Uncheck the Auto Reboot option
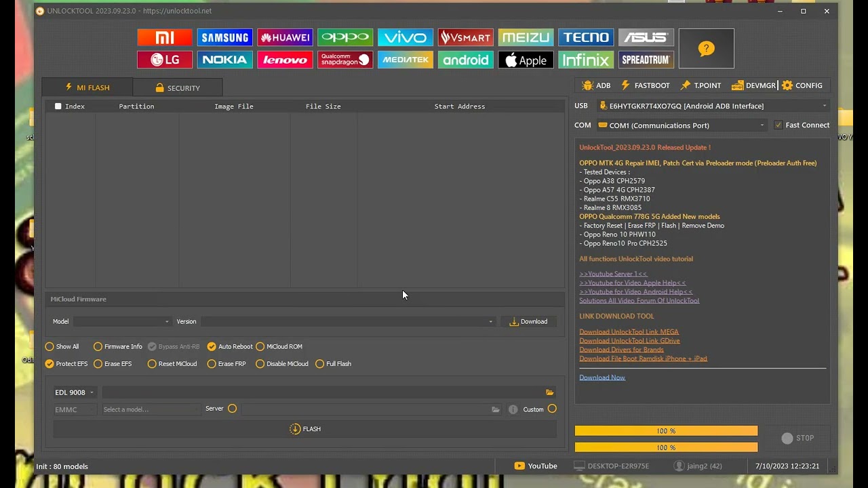868x488 pixels. (212, 346)
